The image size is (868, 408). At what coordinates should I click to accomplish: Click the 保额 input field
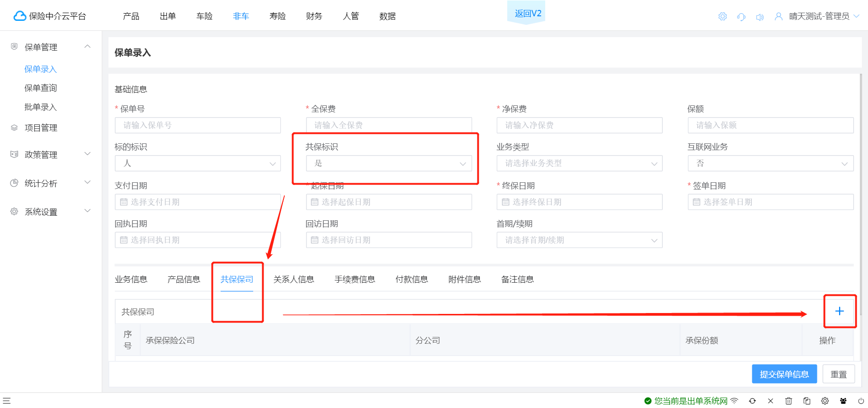771,125
